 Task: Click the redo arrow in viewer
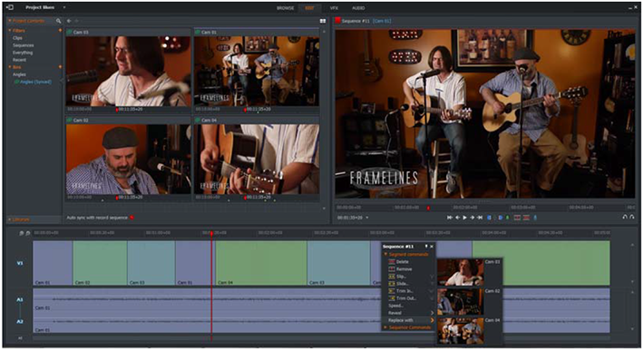tap(632, 217)
